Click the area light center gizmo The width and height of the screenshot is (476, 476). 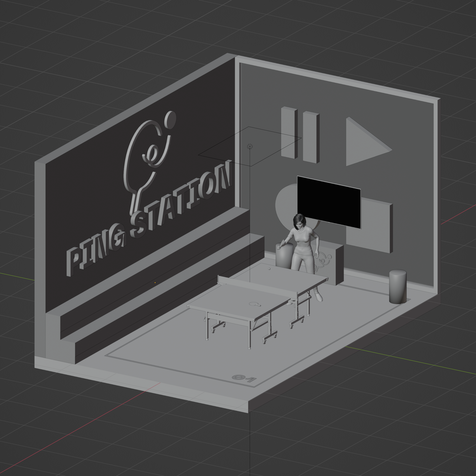tap(250, 147)
